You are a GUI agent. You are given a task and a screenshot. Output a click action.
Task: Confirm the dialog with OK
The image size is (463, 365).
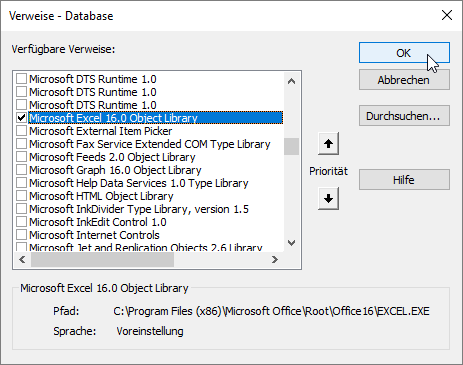[x=404, y=53]
